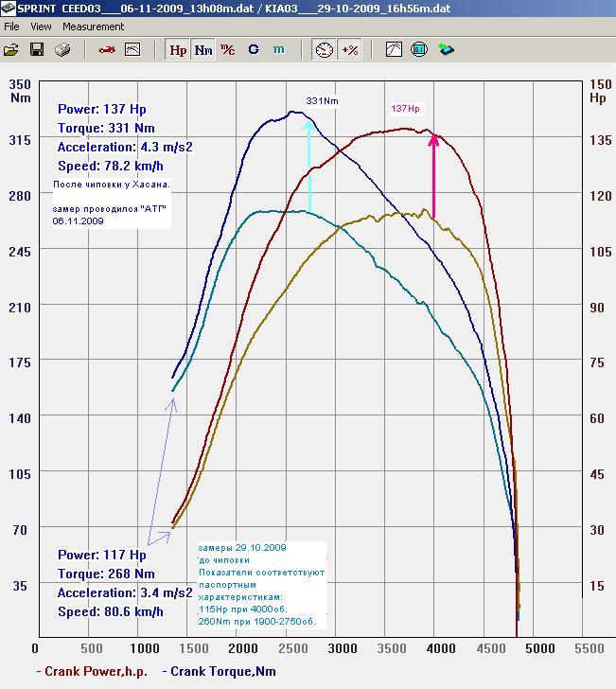The width and height of the screenshot is (616, 689).
Task: Click the blue monitor display icon
Action: click(x=419, y=49)
